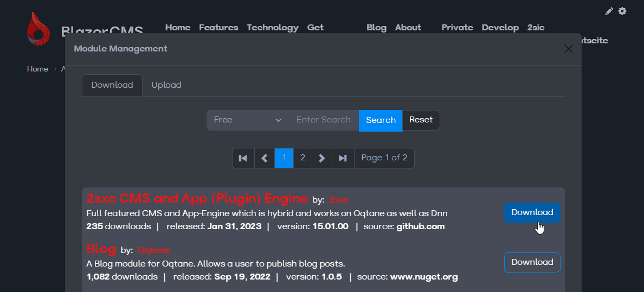Viewport: 644px width, 292px height.
Task: Click the BlazorCMS flame logo
Action: pyautogui.click(x=38, y=29)
